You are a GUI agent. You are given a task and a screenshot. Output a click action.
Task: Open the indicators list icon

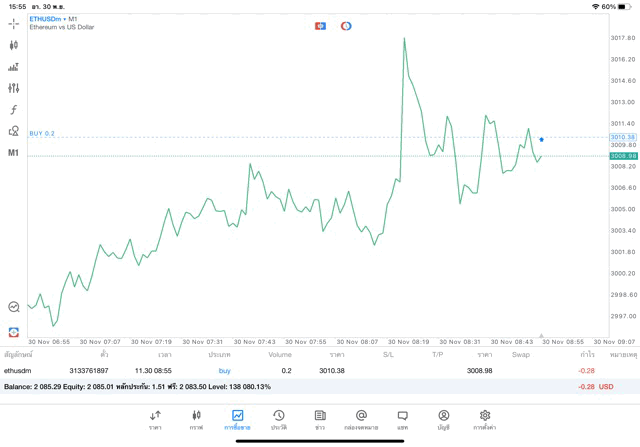pos(14,67)
